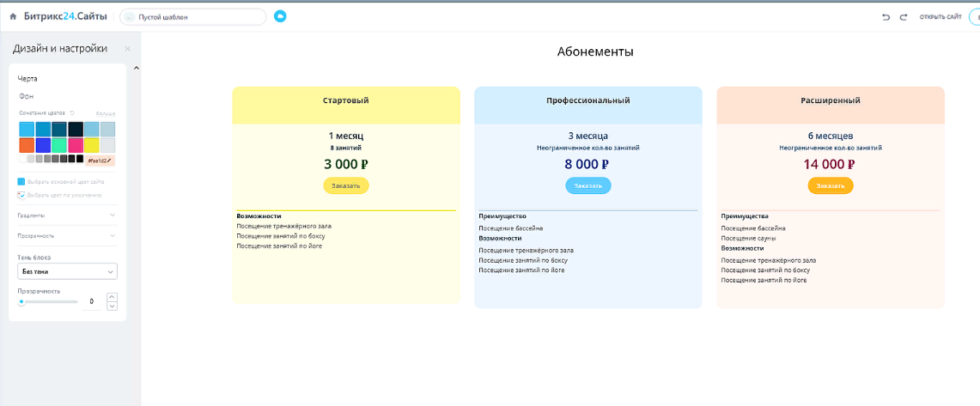
Task: Open the Тень блока dropdown Без тени
Action: [68, 272]
